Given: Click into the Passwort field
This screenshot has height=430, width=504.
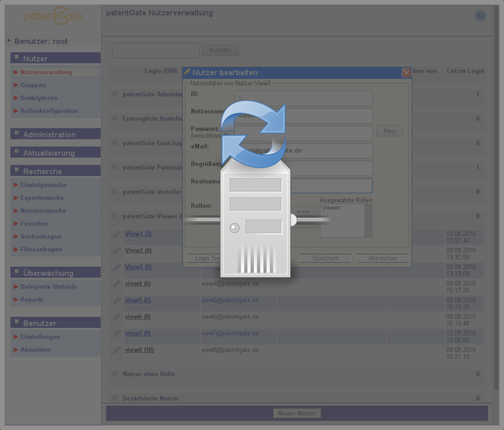Looking at the screenshot, I should coord(304,133).
